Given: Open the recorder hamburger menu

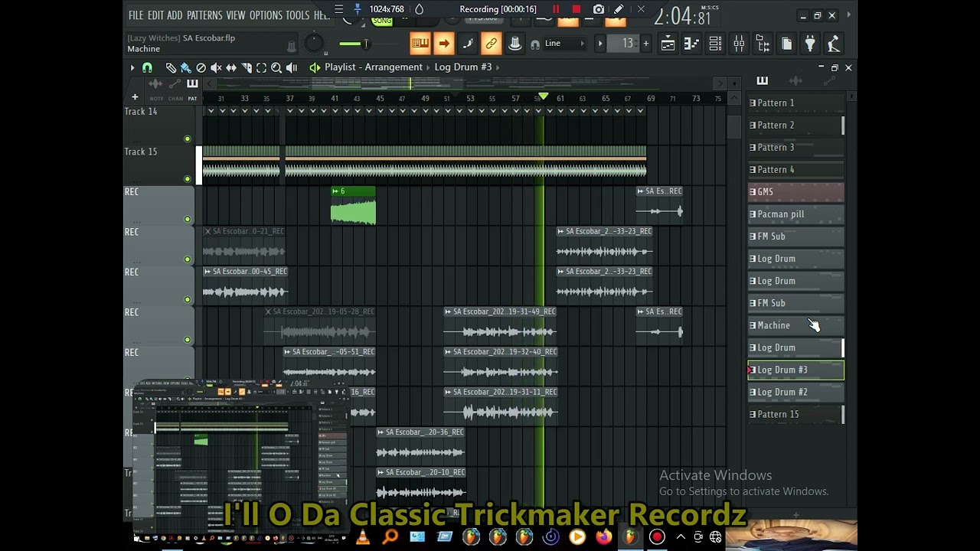Looking at the screenshot, I should [338, 9].
